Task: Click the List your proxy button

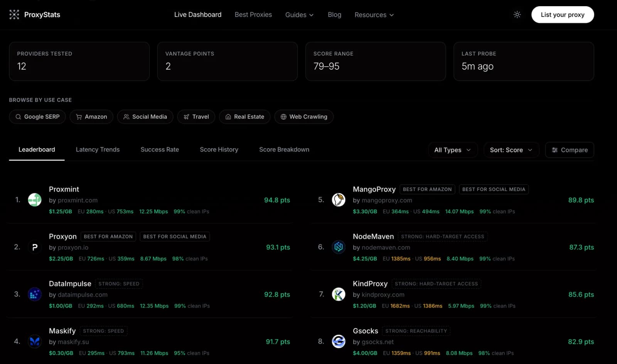Action: point(563,15)
